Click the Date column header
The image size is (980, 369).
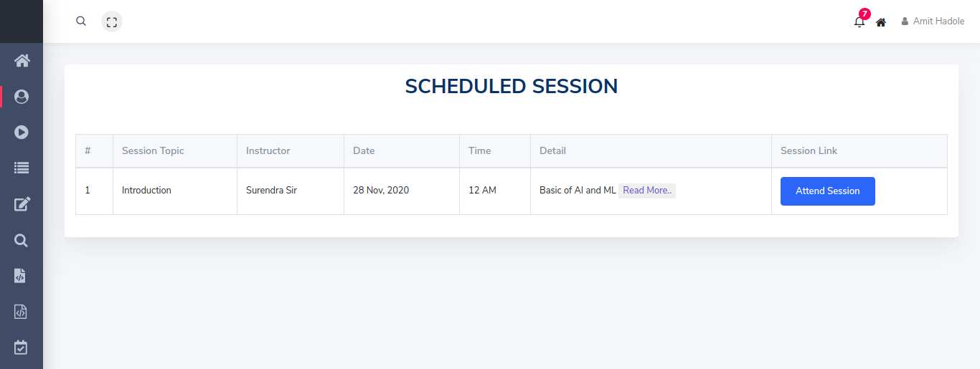(x=364, y=150)
